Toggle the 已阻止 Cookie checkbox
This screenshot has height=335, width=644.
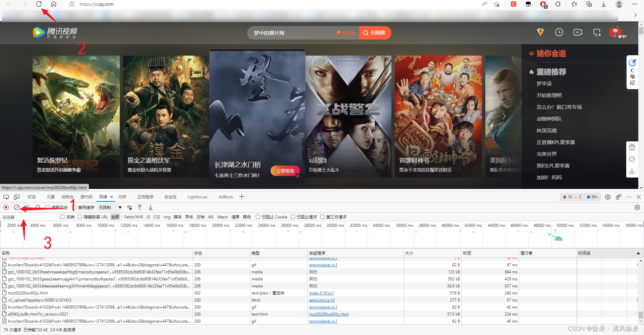(258, 217)
